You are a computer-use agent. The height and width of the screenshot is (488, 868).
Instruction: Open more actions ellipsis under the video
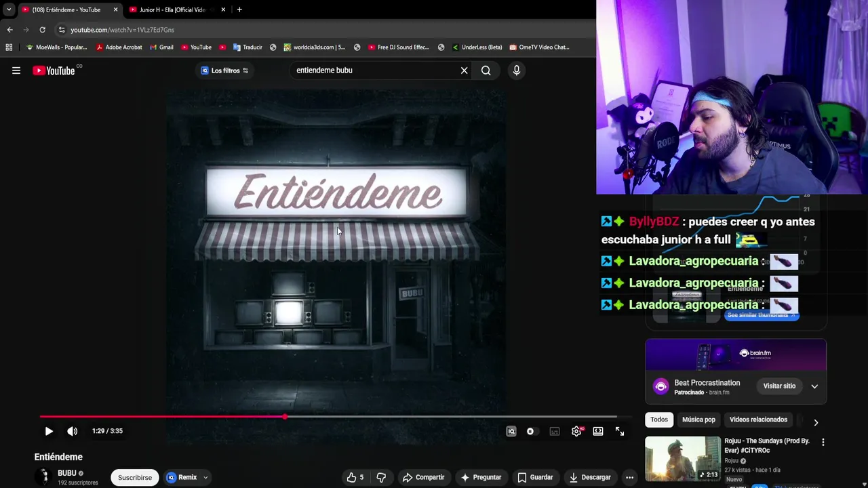[x=629, y=477]
